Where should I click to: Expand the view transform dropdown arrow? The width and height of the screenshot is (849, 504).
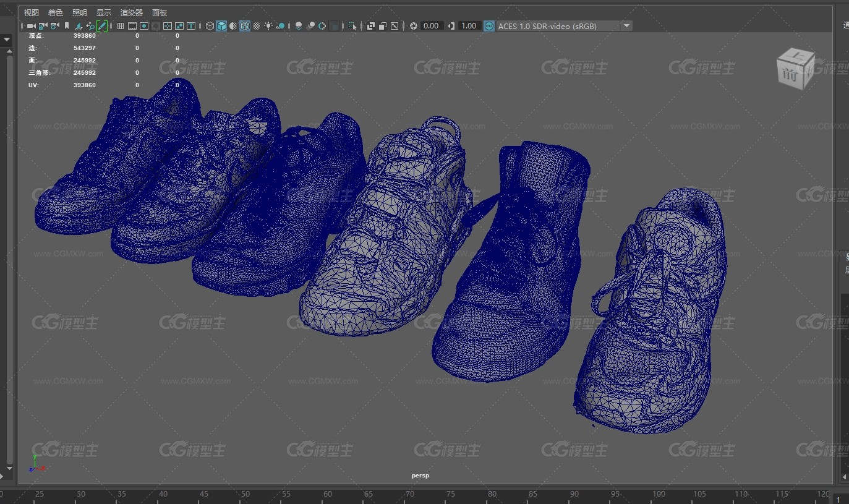point(626,26)
